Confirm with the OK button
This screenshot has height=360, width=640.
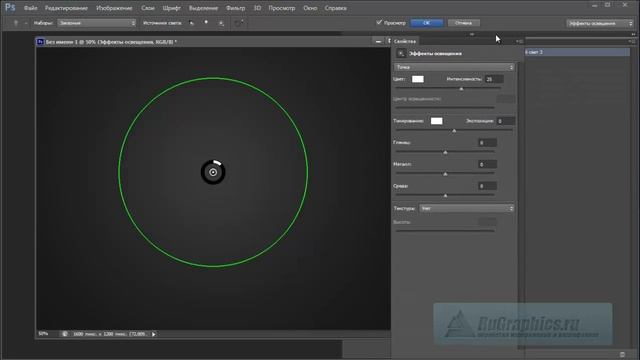point(427,23)
